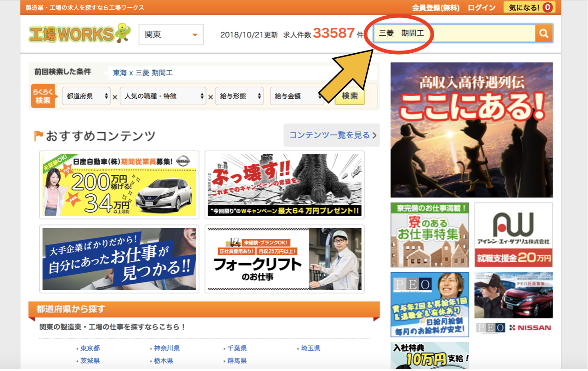Click the おすすめコンテンツ heading
The height and width of the screenshot is (371, 588).
click(x=101, y=136)
